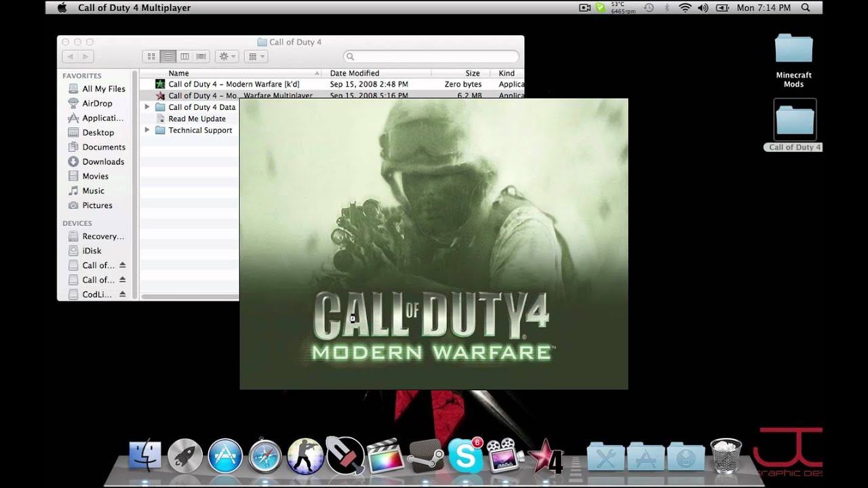This screenshot has width=868, height=488.
Task: Select Call of Duty 4 - Modern Warfare [k'd]
Action: 332,84
